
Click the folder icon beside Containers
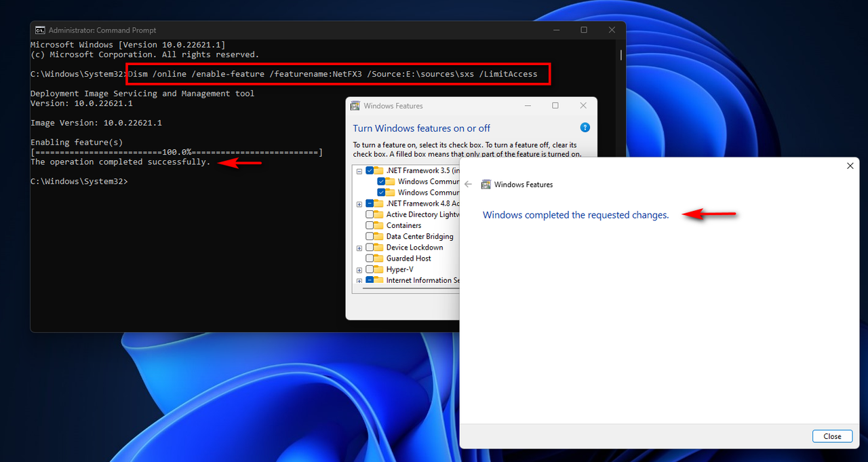pyautogui.click(x=378, y=225)
